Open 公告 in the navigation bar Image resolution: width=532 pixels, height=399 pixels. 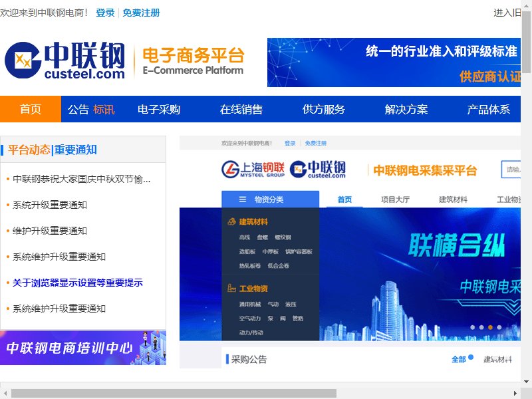[x=78, y=109]
